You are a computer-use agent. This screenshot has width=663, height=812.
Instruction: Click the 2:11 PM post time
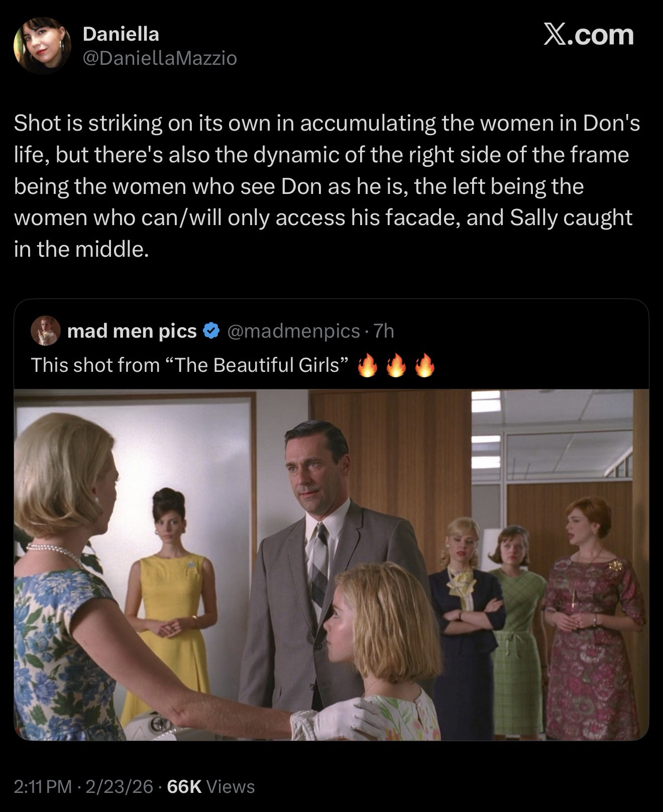point(43,786)
